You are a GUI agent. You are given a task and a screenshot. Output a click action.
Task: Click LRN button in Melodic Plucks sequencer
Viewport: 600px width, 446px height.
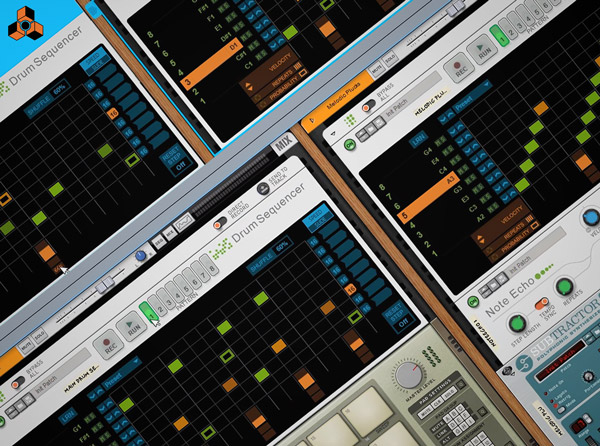pyautogui.click(x=417, y=139)
